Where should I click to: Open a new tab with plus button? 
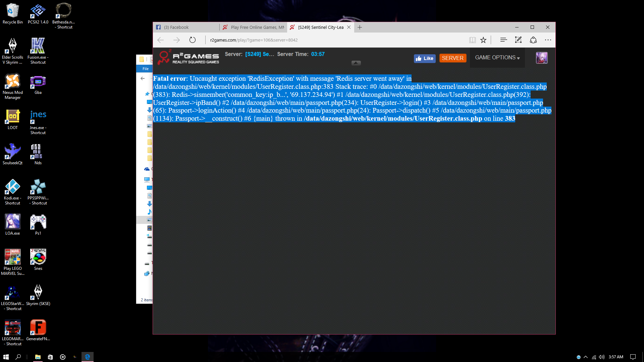tap(360, 27)
